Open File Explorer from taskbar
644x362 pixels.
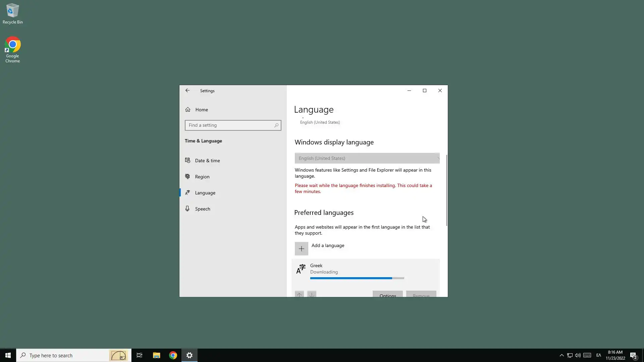pos(156,355)
